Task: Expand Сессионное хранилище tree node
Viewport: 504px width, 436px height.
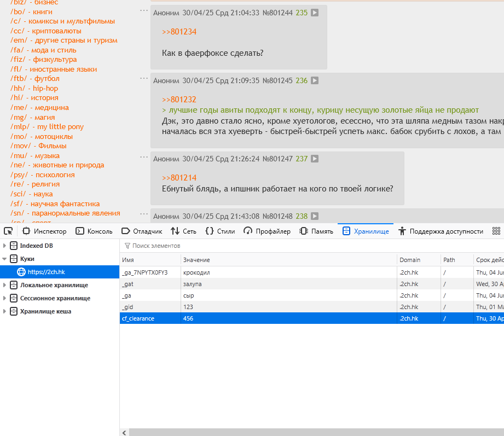Action: 5,298
